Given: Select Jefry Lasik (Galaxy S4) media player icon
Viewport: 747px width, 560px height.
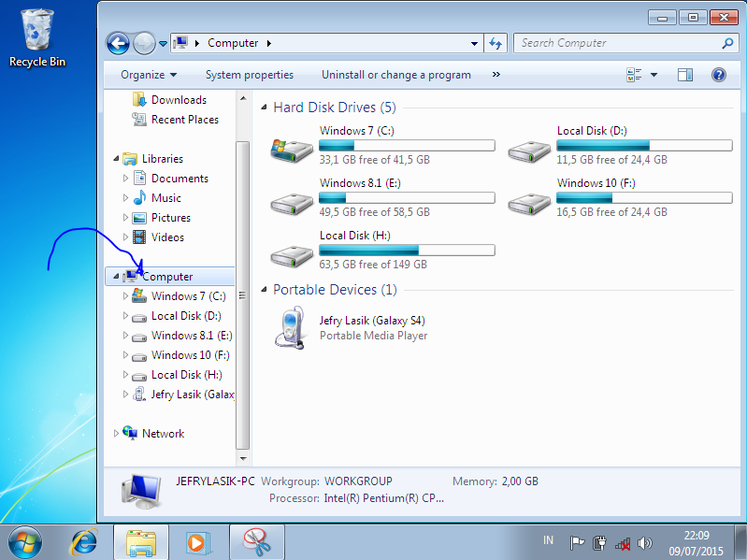Looking at the screenshot, I should point(290,327).
